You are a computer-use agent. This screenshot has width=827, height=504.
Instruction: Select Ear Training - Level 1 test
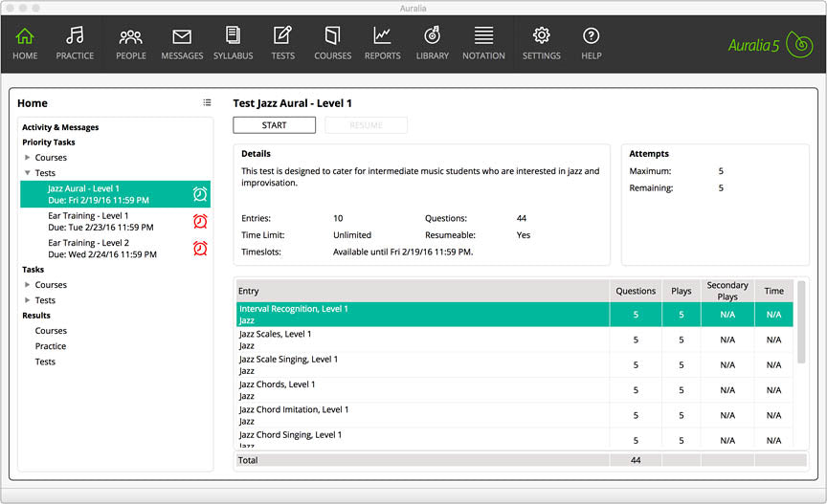click(x=115, y=221)
